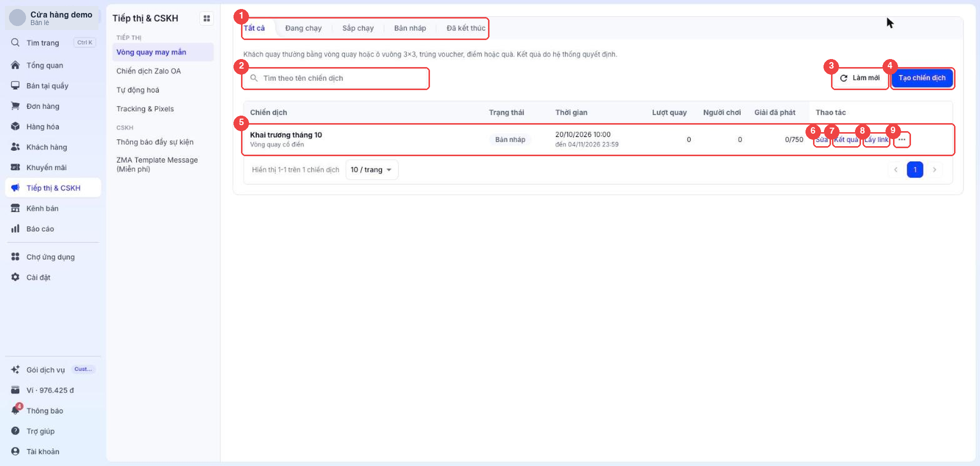Click the Sửa link for Khai trương tháng 10
This screenshot has width=980, height=466.
coord(821,140)
